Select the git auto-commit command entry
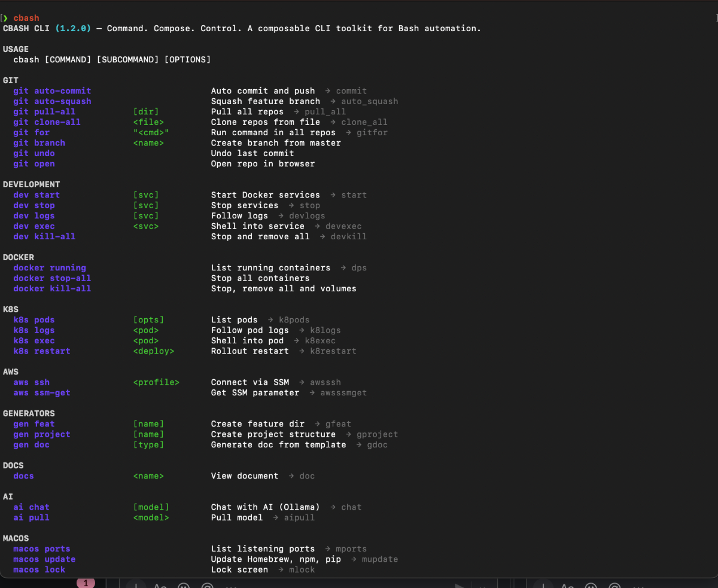This screenshot has width=718, height=588. tap(52, 90)
